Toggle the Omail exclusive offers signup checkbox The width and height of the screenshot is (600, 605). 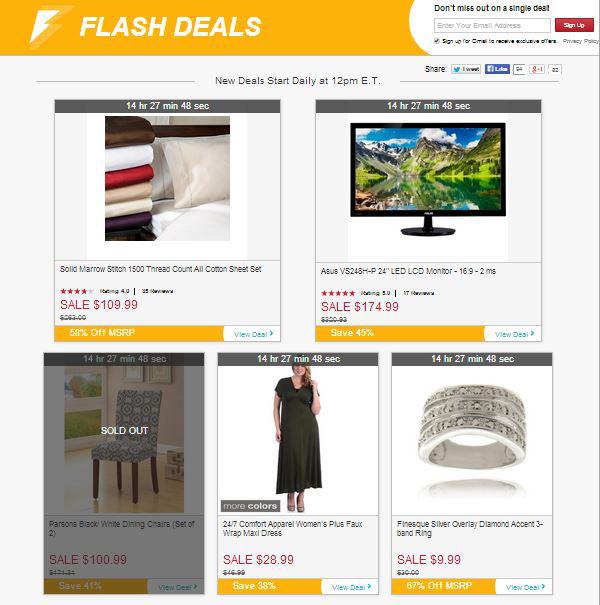point(437,41)
